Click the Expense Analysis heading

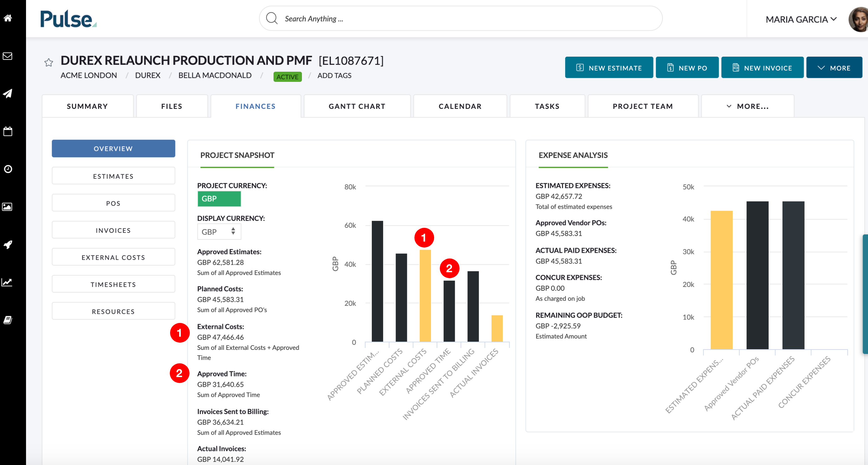[x=573, y=155]
